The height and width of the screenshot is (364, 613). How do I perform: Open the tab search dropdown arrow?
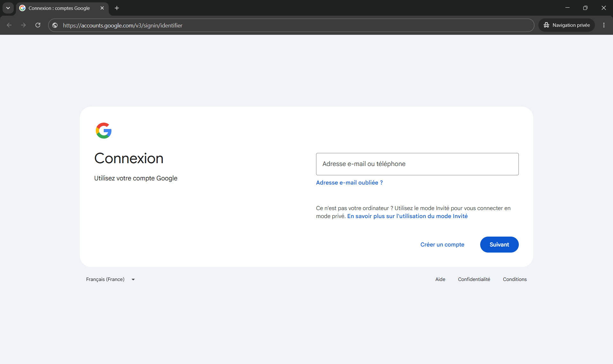8,8
